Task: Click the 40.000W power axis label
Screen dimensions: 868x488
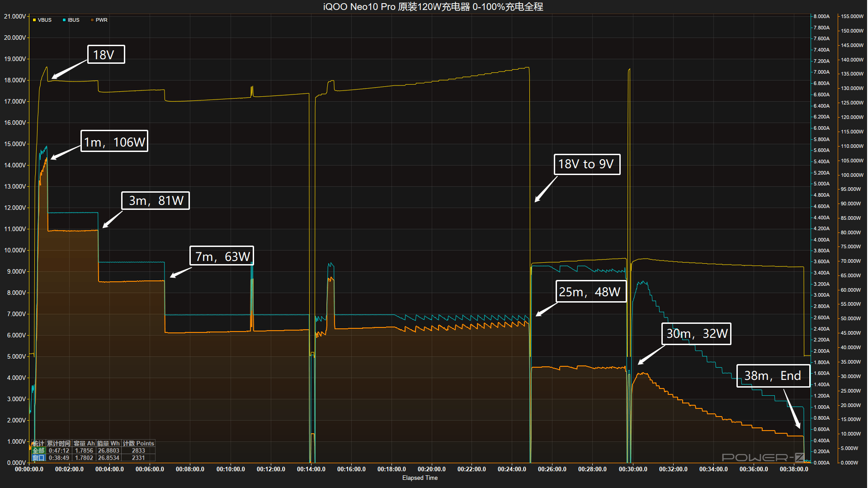Action: 851,347
